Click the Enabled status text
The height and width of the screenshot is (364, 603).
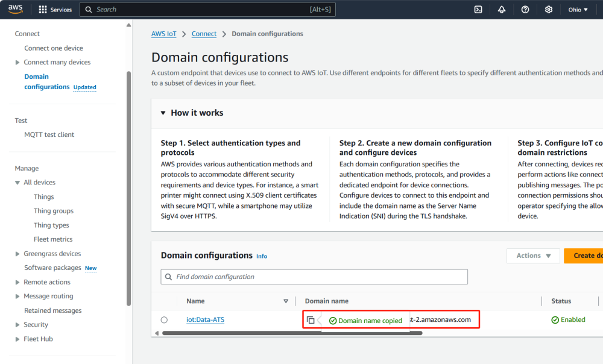[573, 320]
